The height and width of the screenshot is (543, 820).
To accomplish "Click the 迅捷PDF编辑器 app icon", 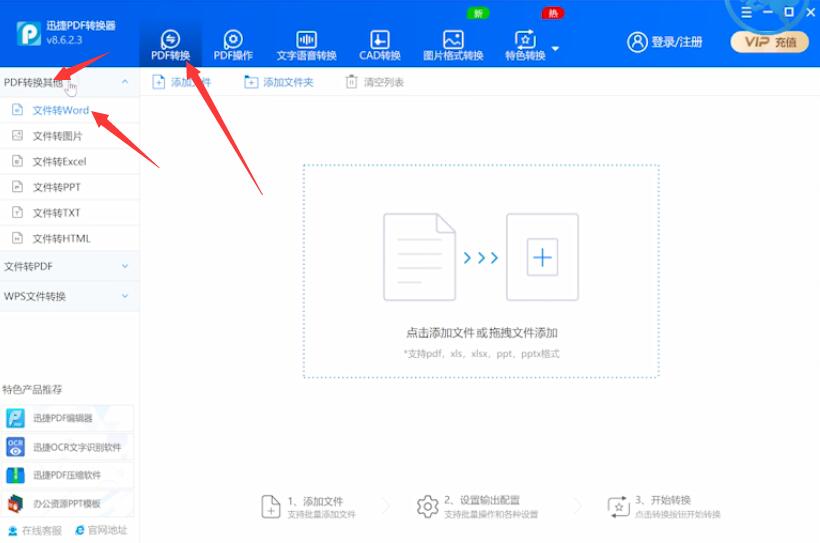I will 15,418.
